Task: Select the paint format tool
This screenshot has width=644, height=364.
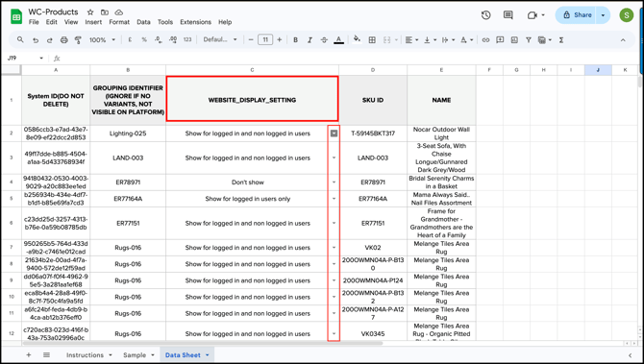Action: point(78,39)
